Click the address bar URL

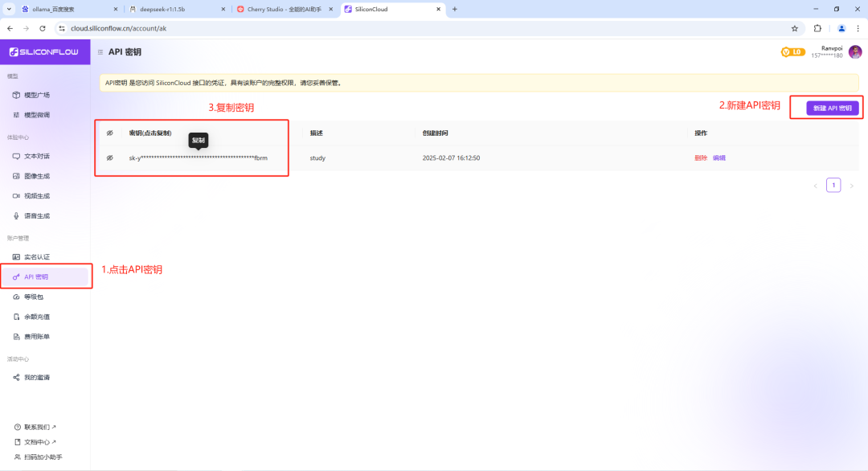tap(118, 28)
